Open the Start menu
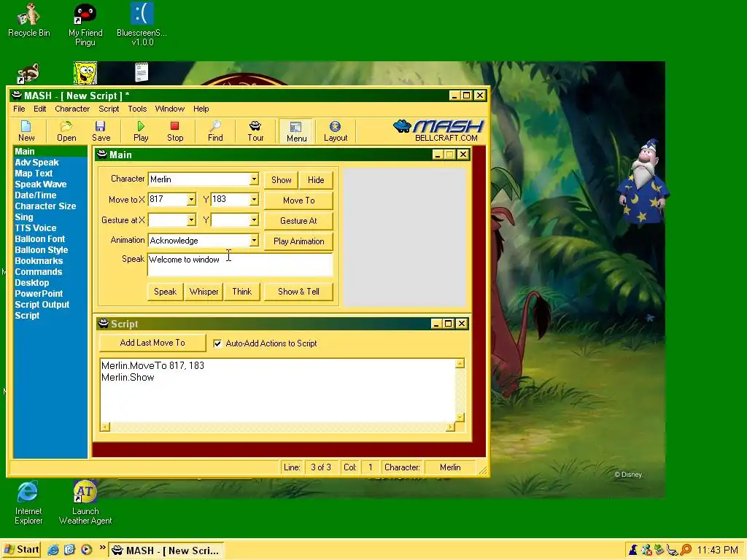The image size is (747, 560). coord(21,550)
